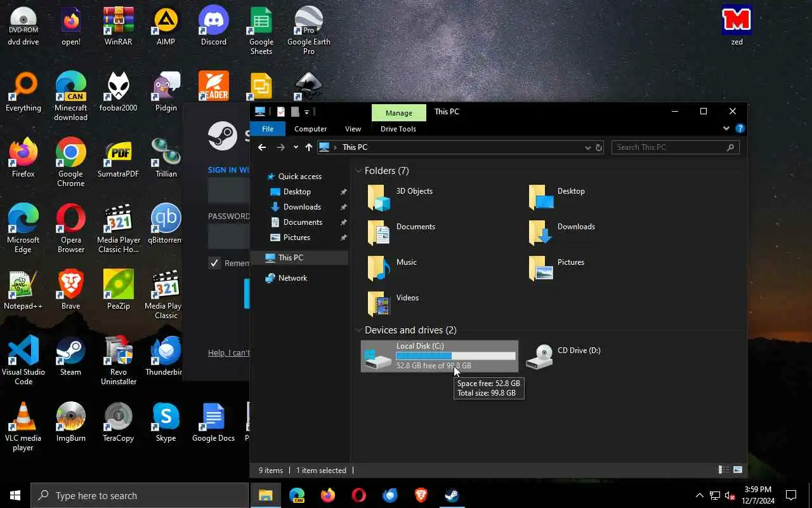Image resolution: width=812 pixels, height=508 pixels.
Task: Select the Discord desktop icon
Action: pyautogui.click(x=214, y=27)
